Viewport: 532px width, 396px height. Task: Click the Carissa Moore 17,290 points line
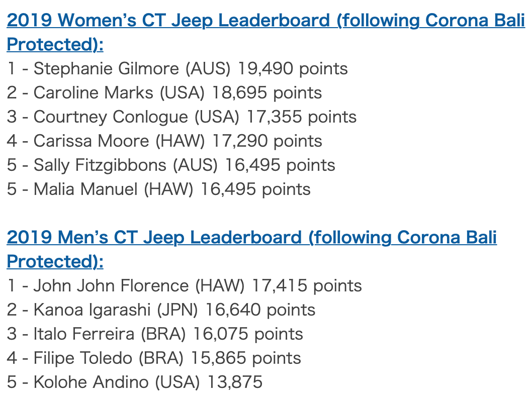click(x=164, y=141)
